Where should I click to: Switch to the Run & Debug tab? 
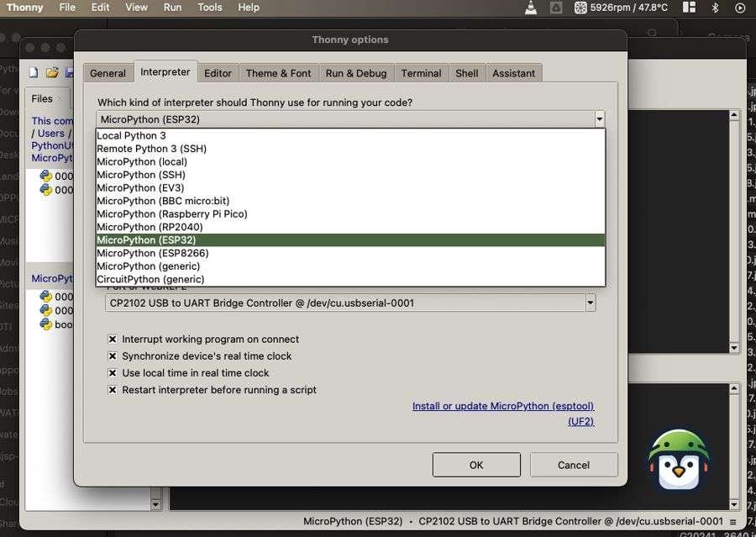pos(356,73)
